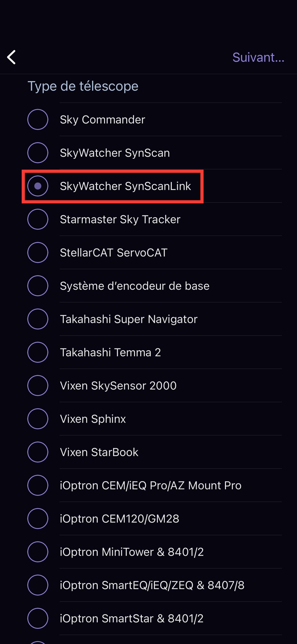This screenshot has height=644, width=297.
Task: Select StellarCAT ServoCAT radio button
Action: 38,252
